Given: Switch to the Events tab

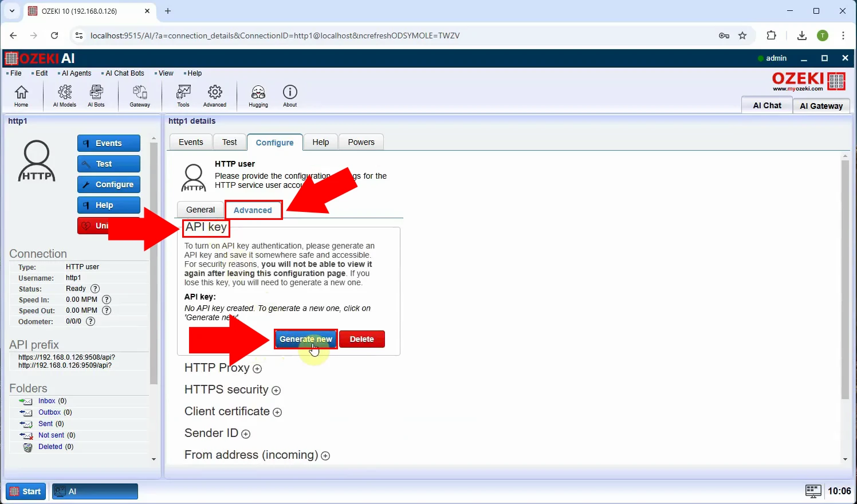Looking at the screenshot, I should click(191, 142).
